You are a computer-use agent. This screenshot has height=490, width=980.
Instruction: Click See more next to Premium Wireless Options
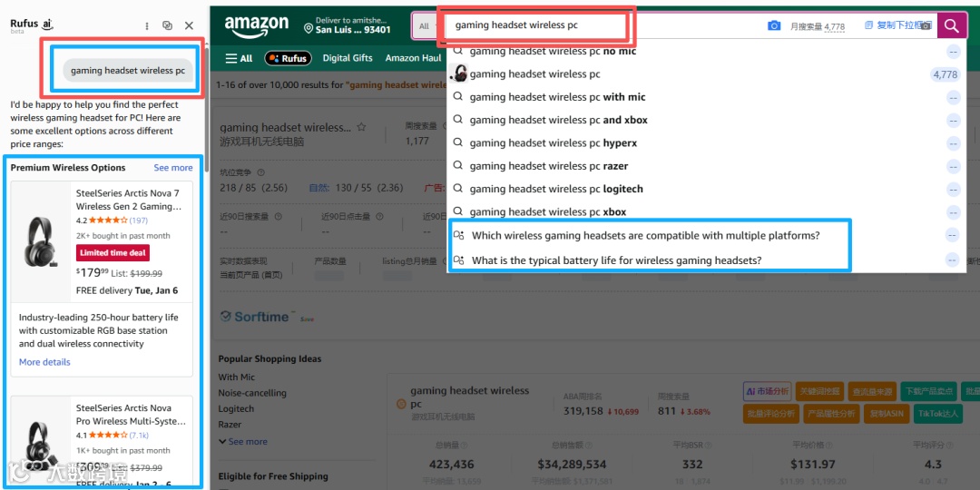tap(173, 168)
